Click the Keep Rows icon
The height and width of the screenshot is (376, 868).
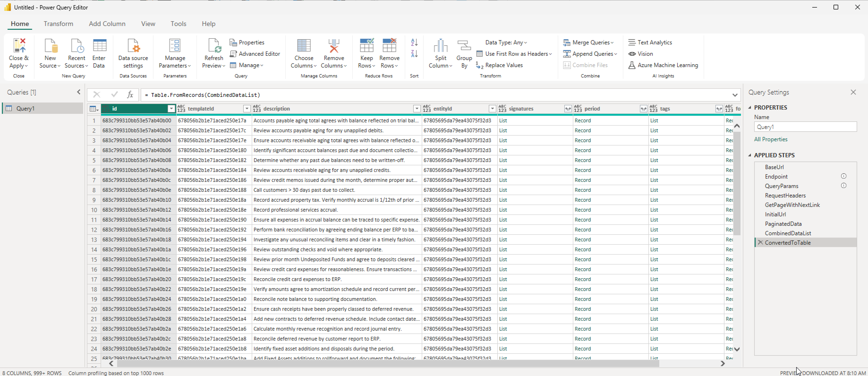tap(367, 46)
